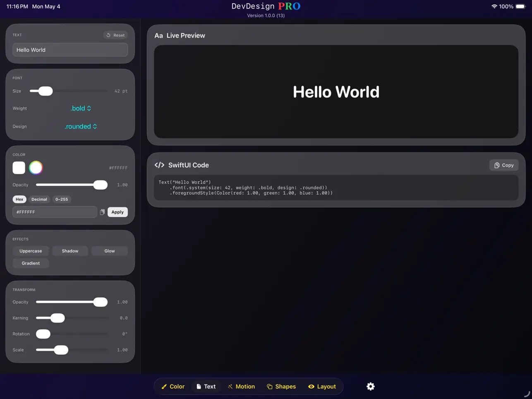Check the Wi-Fi status icon
The height and width of the screenshot is (399, 532).
tap(494, 7)
